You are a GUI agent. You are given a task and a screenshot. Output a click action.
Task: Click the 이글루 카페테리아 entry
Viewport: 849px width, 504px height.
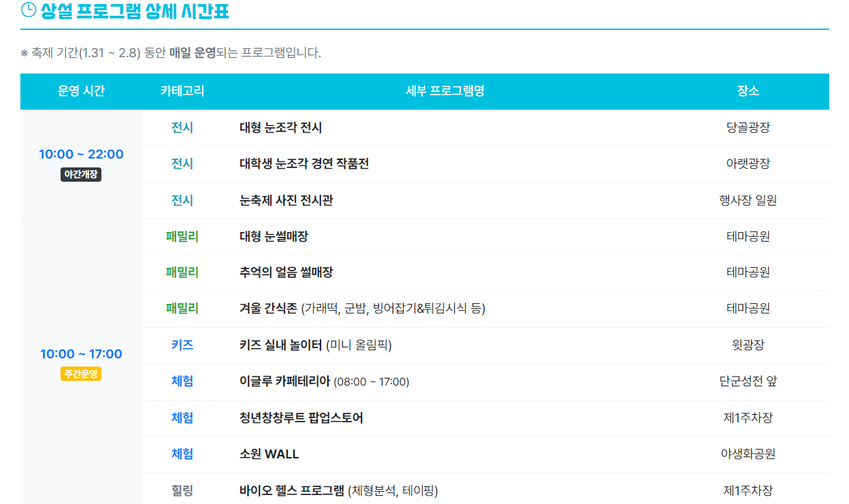click(324, 381)
